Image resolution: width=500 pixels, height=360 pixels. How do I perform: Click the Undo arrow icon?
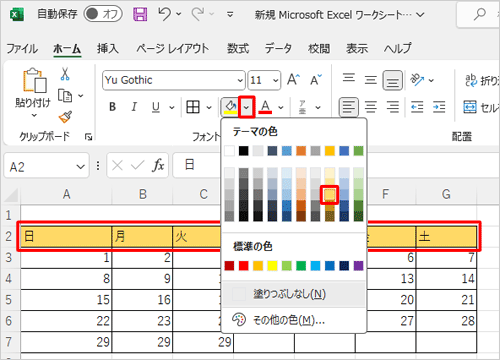click(x=165, y=14)
